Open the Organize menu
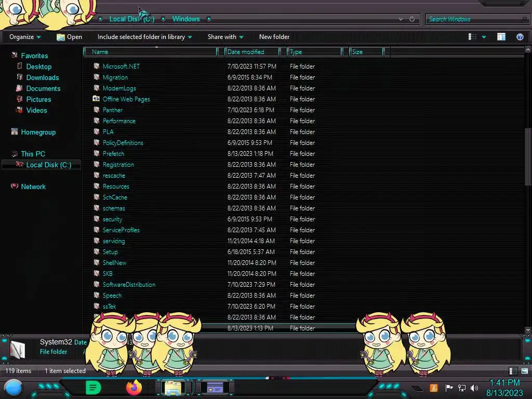Image resolution: width=532 pixels, height=399 pixels. coord(25,37)
